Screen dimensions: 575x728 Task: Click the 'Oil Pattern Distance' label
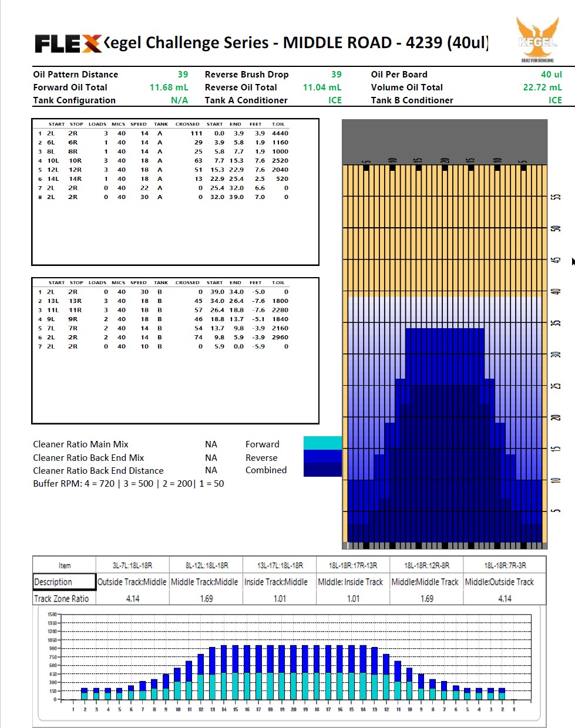coord(75,75)
